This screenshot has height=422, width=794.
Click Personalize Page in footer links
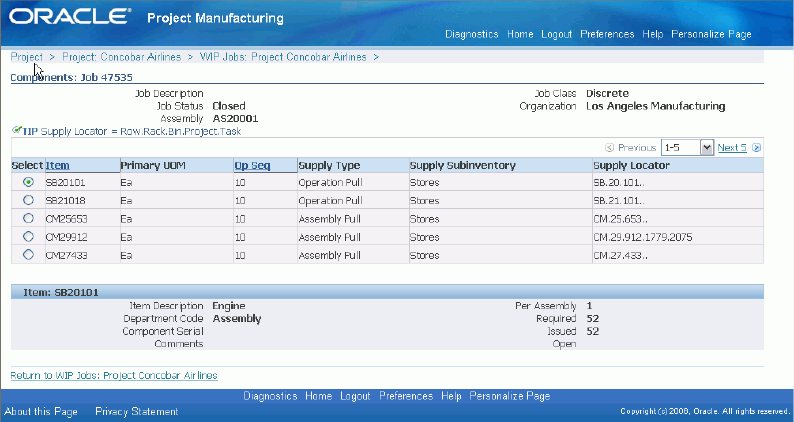point(510,396)
